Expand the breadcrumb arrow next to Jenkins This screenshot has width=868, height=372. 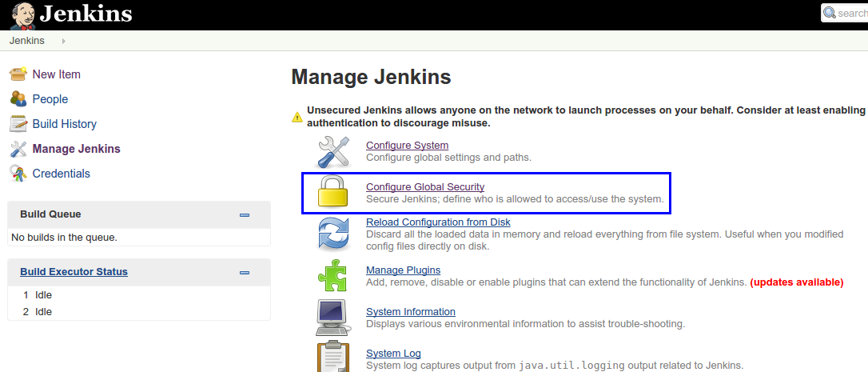click(64, 41)
